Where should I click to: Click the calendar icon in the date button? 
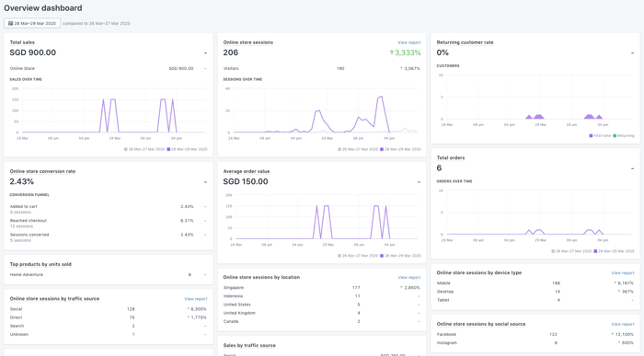point(11,23)
